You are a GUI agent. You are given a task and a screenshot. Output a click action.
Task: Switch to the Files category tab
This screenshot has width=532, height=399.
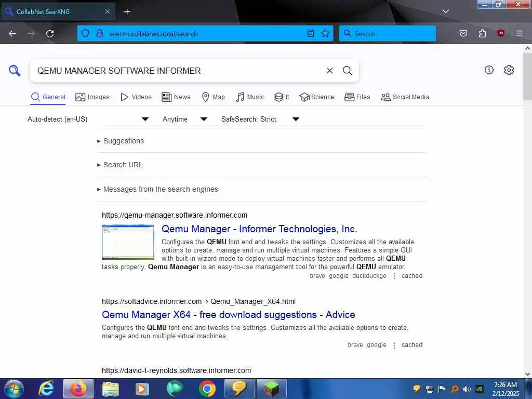(357, 97)
